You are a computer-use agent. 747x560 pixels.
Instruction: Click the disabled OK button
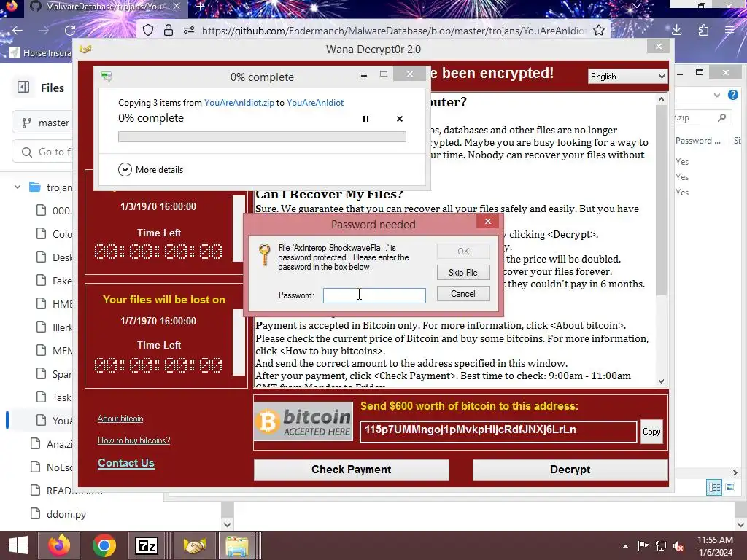pyautogui.click(x=463, y=252)
